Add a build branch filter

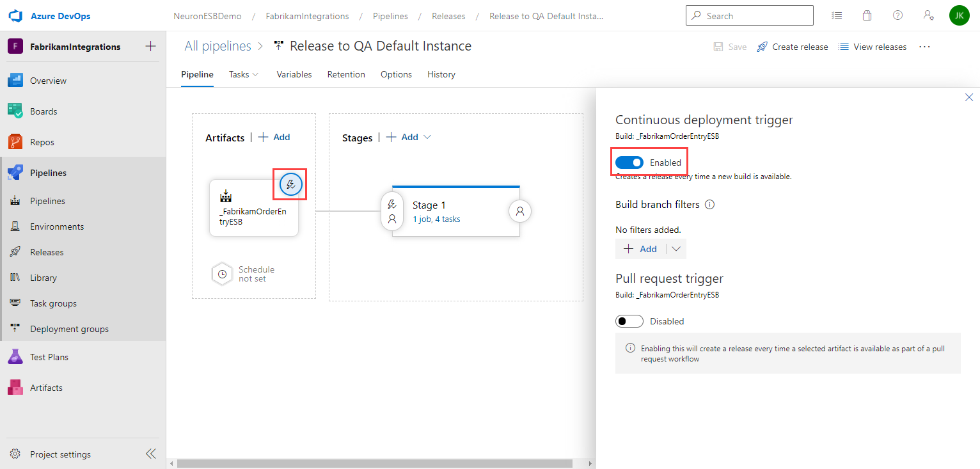coord(641,249)
